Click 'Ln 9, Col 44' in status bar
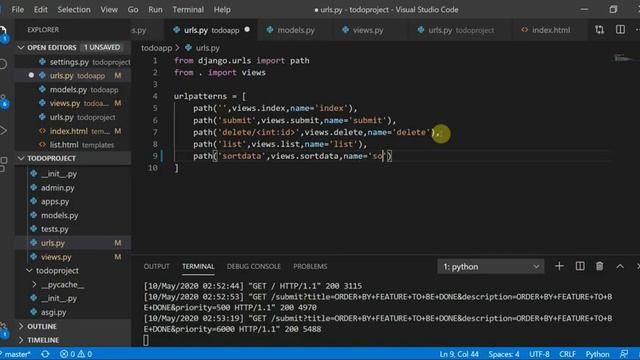 (459, 354)
